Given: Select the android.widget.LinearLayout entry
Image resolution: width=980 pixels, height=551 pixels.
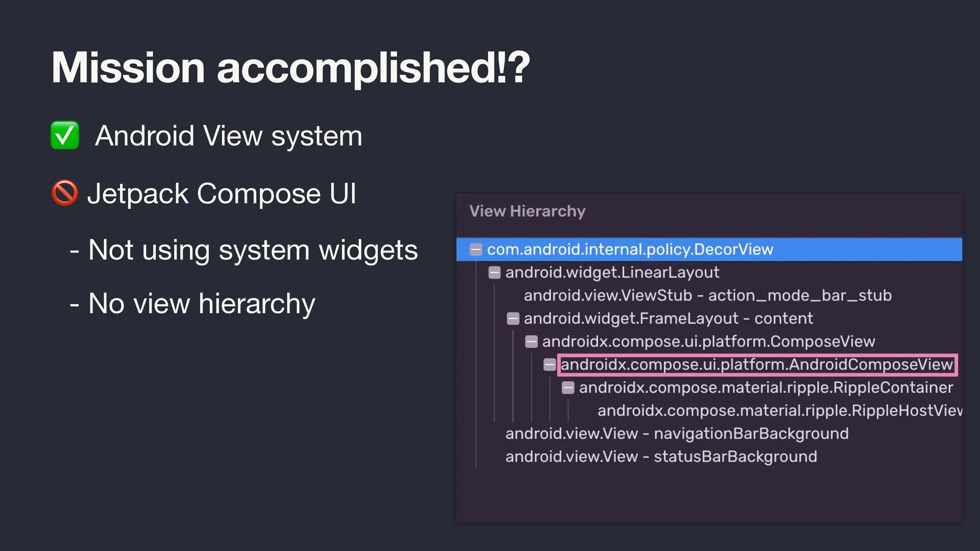Looking at the screenshot, I should click(x=612, y=272).
